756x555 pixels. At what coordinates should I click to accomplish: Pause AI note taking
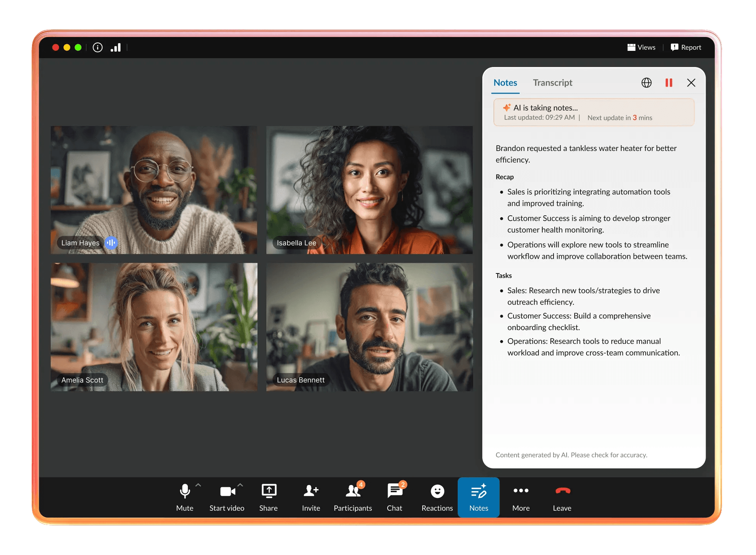(x=669, y=82)
